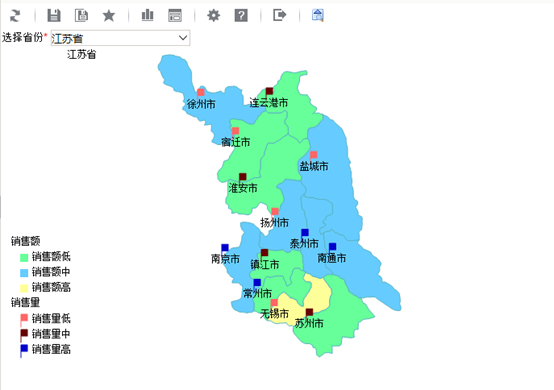Click the 江苏省 province combo box field
This screenshot has height=390, width=554.
pyautogui.click(x=120, y=38)
